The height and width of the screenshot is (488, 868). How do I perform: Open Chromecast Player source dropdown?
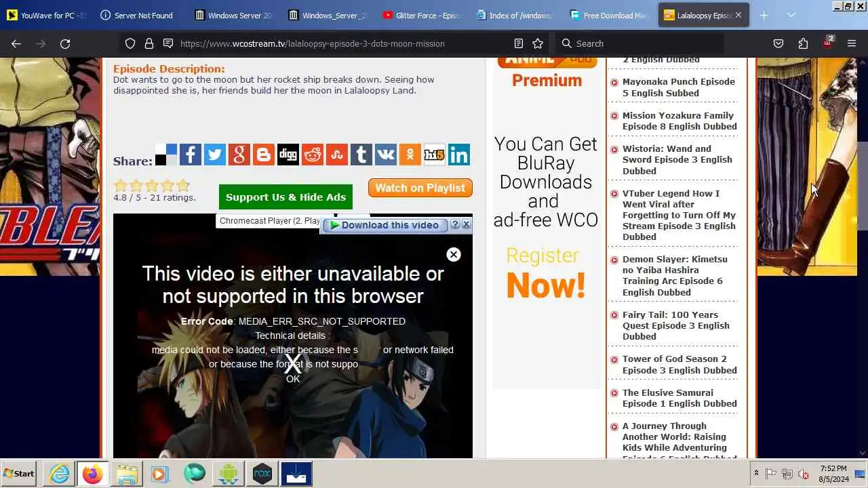click(x=269, y=221)
